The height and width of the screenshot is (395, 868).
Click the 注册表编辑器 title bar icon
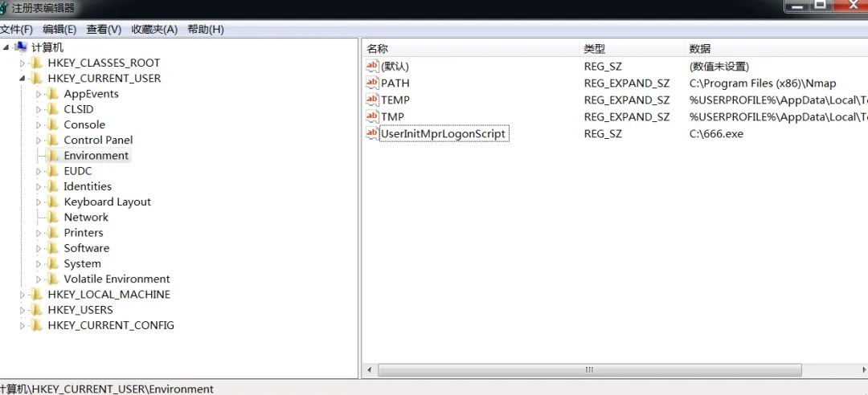(3, 8)
